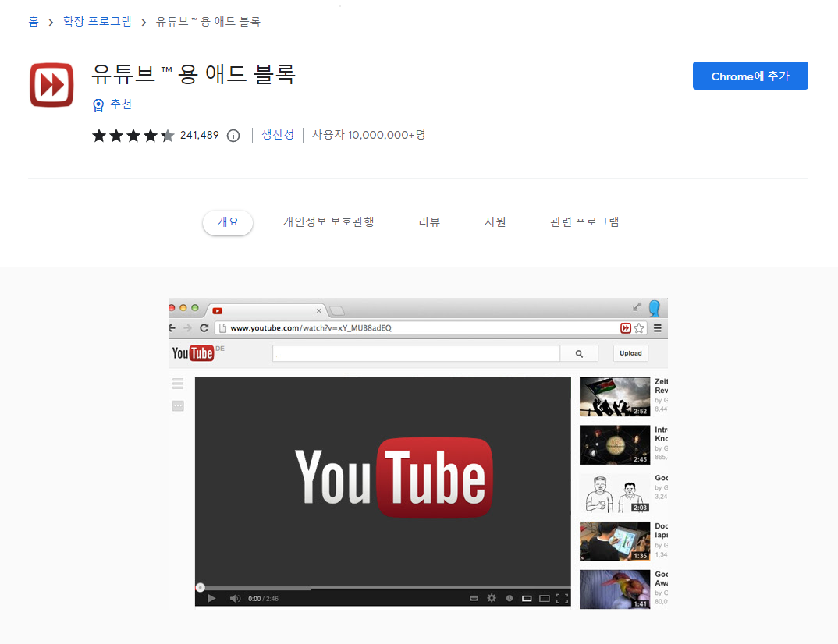Click the video progress bar scrubber
This screenshot has height=644, width=838.
200,588
